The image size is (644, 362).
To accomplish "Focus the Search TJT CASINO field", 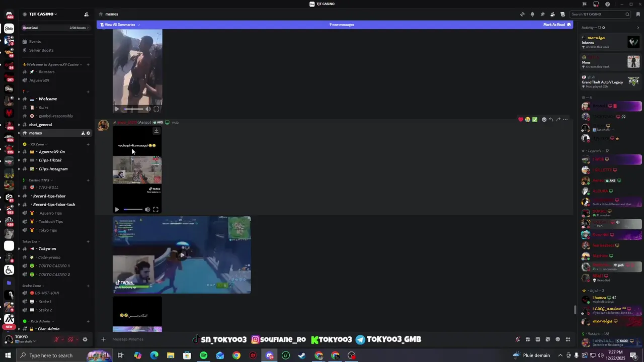I will point(601,14).
